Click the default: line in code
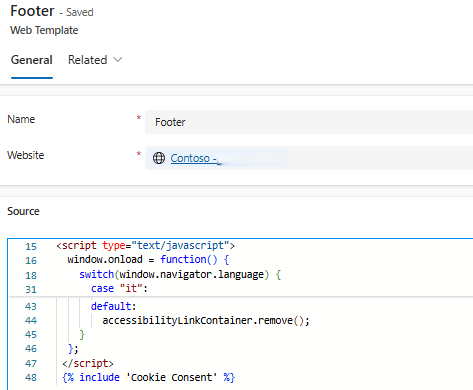The height and width of the screenshot is (390, 473). (113, 306)
